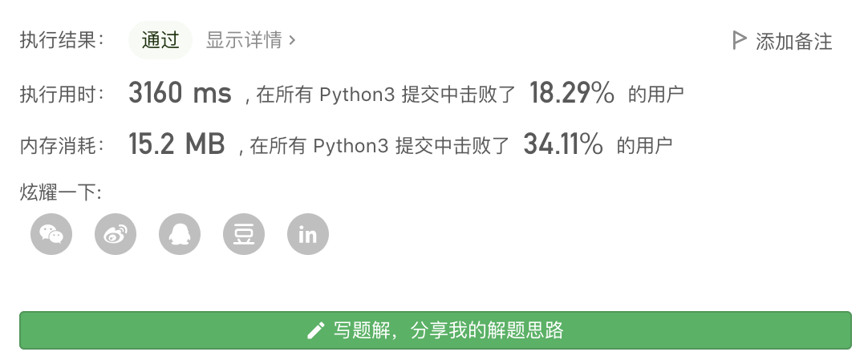This screenshot has height=364, width=868.
Task: Expand details using the chevron arrow
Action: 293,40
